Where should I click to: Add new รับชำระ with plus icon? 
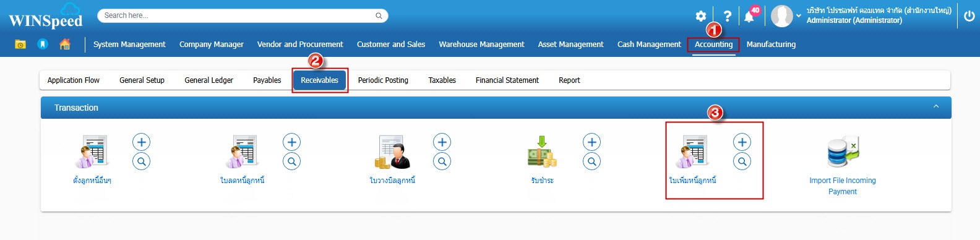point(592,142)
